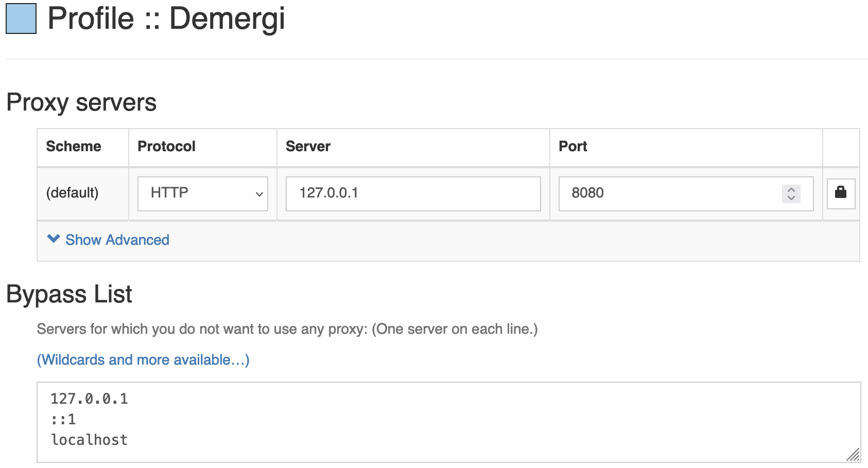868x468 pixels.
Task: Click the Port column header
Action: (573, 147)
